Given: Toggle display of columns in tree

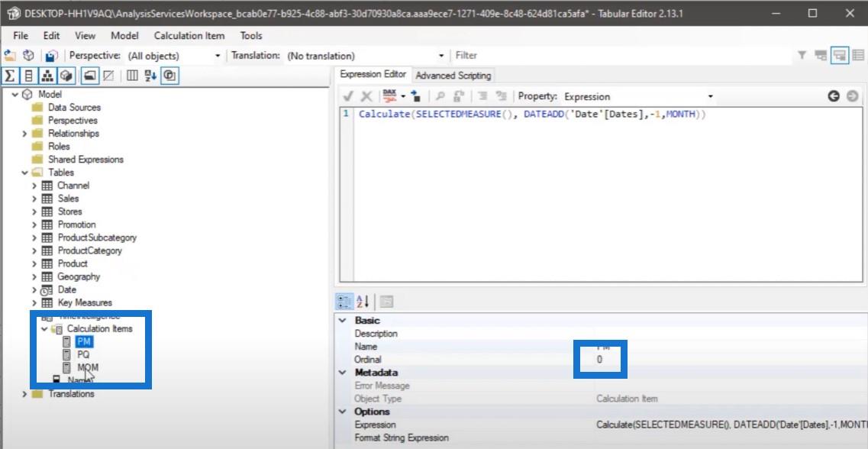Looking at the screenshot, I should tap(29, 76).
